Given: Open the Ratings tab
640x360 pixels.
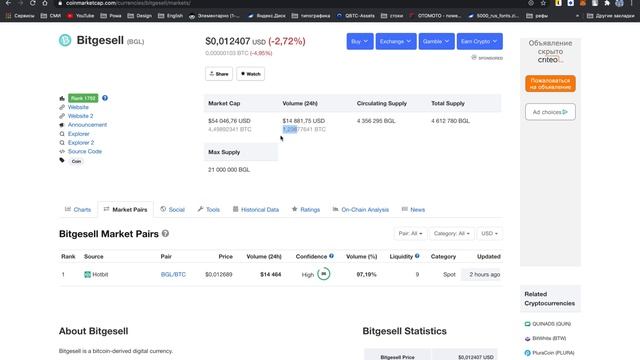Looking at the screenshot, I should (306, 209).
